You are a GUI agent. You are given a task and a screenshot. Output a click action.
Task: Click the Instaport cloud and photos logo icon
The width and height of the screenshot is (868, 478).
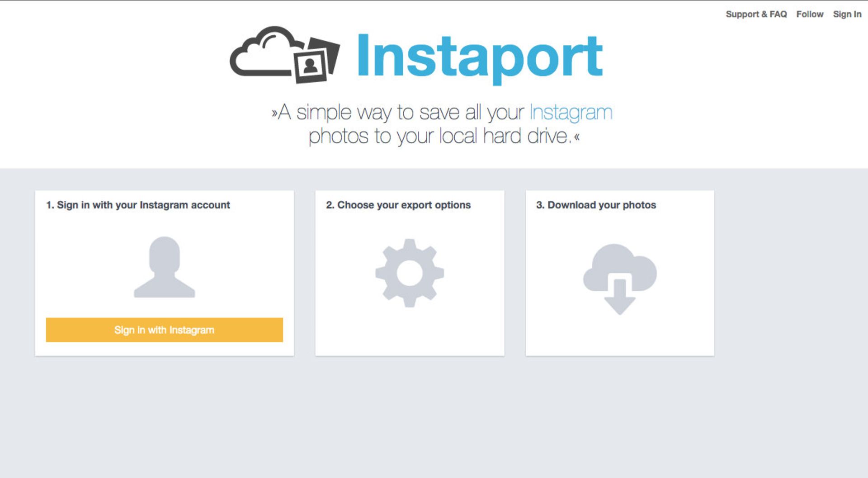pos(285,55)
